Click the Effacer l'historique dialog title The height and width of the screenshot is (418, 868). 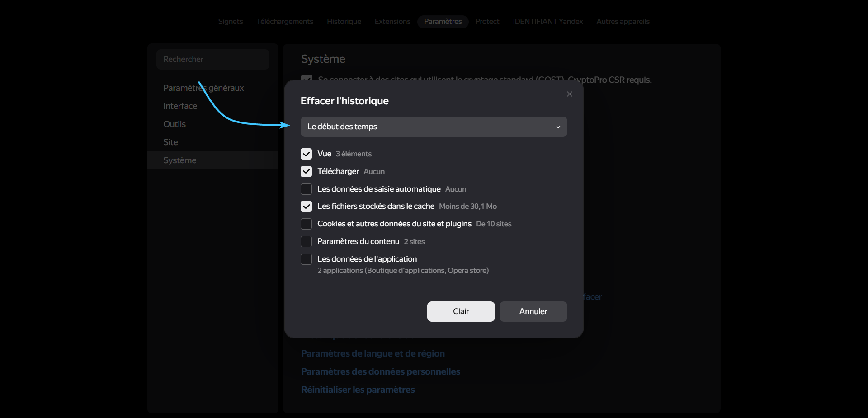tap(344, 101)
